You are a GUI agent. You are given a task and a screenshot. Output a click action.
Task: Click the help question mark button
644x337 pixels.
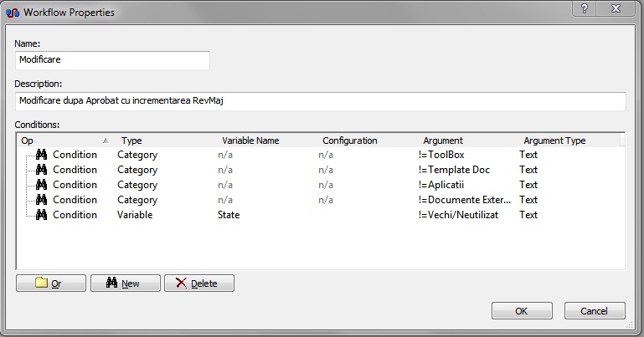click(x=584, y=8)
